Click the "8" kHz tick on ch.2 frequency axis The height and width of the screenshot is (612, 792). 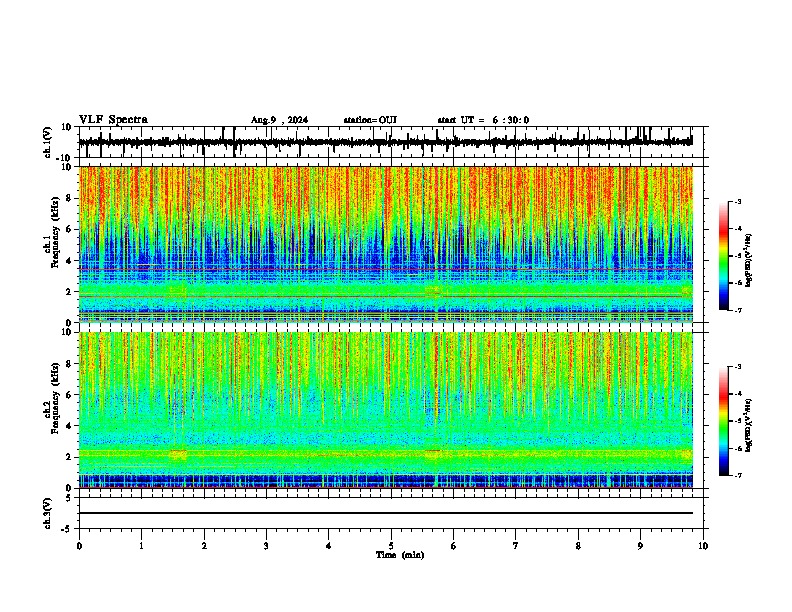point(70,364)
